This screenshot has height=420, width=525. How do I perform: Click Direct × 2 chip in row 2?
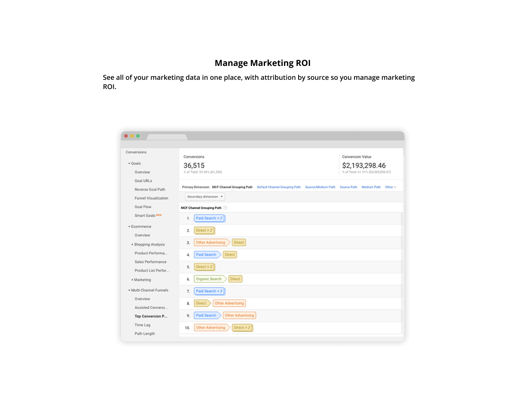(x=205, y=231)
